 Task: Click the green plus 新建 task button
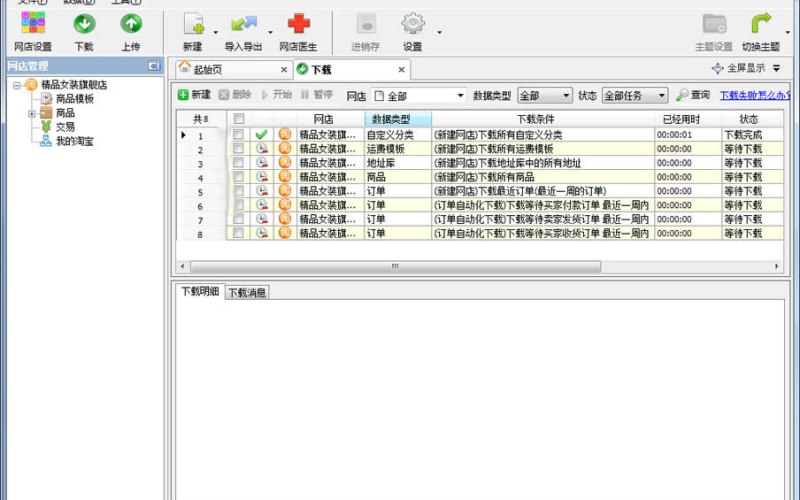[x=194, y=94]
